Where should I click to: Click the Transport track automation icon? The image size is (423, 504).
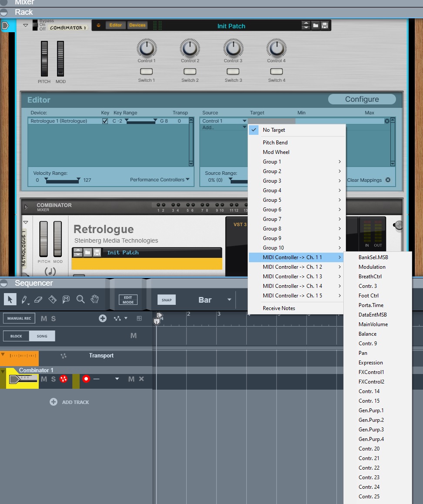(x=64, y=356)
